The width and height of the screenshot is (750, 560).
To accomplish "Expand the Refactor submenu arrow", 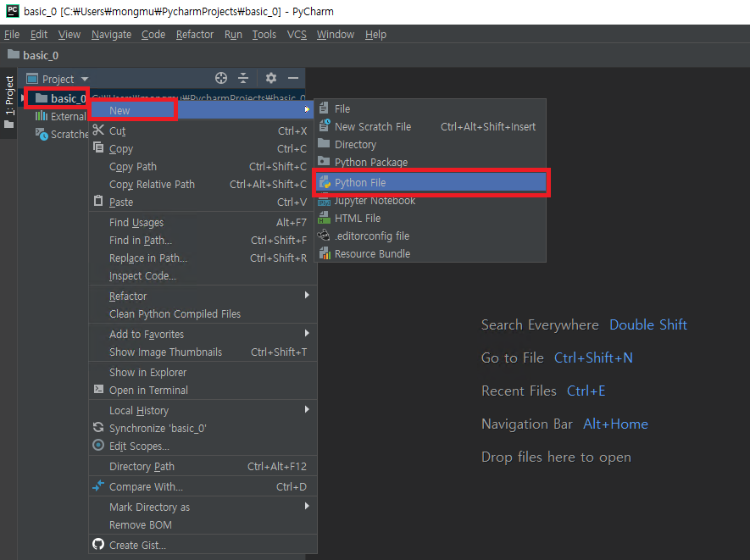I will (307, 295).
